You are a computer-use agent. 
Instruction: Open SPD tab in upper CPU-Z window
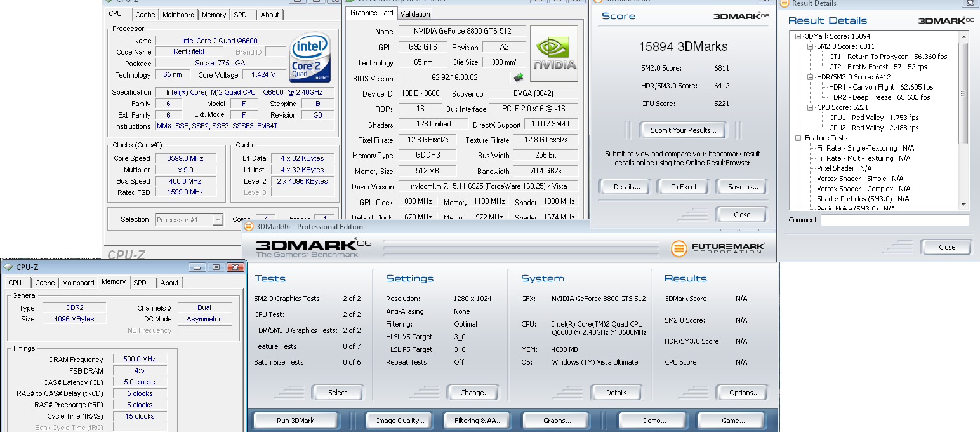coord(241,15)
